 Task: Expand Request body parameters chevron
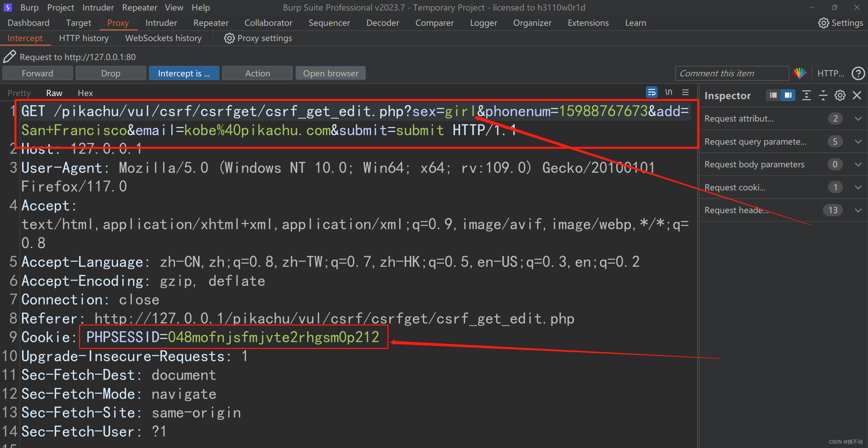(858, 165)
